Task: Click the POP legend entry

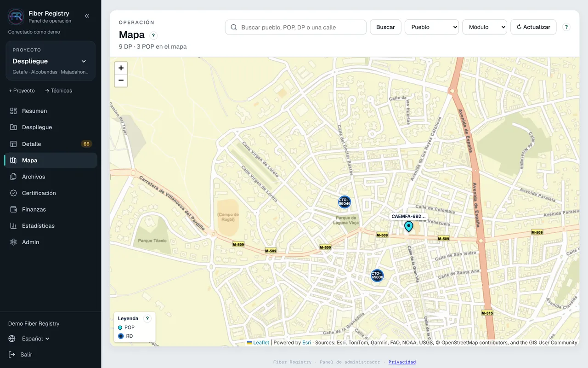Action: point(126,328)
